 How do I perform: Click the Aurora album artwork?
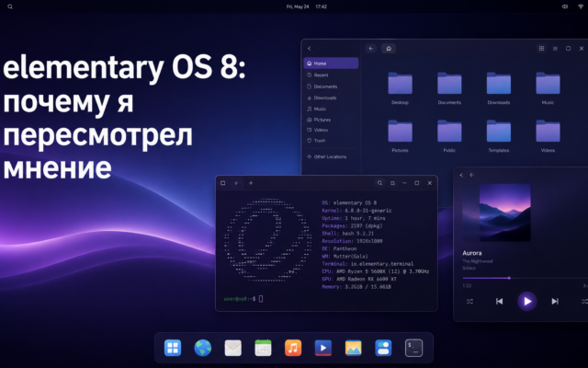click(x=504, y=213)
